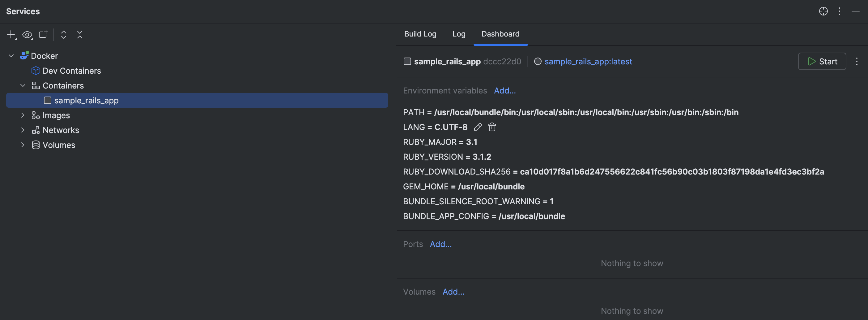The width and height of the screenshot is (868, 320).
Task: Click the RUBY_VERSION = 3.1.2 row
Action: (447, 157)
